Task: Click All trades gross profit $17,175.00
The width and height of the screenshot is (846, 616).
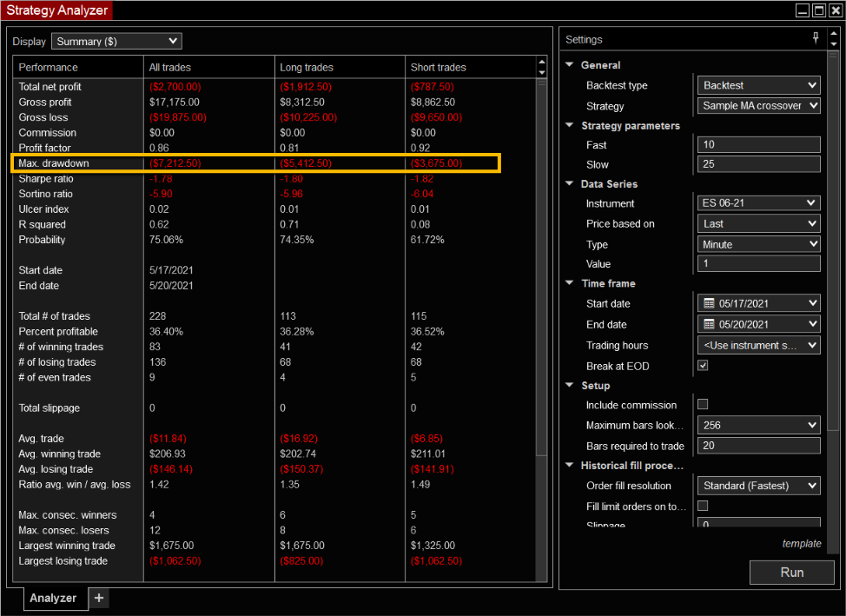Action: [175, 102]
